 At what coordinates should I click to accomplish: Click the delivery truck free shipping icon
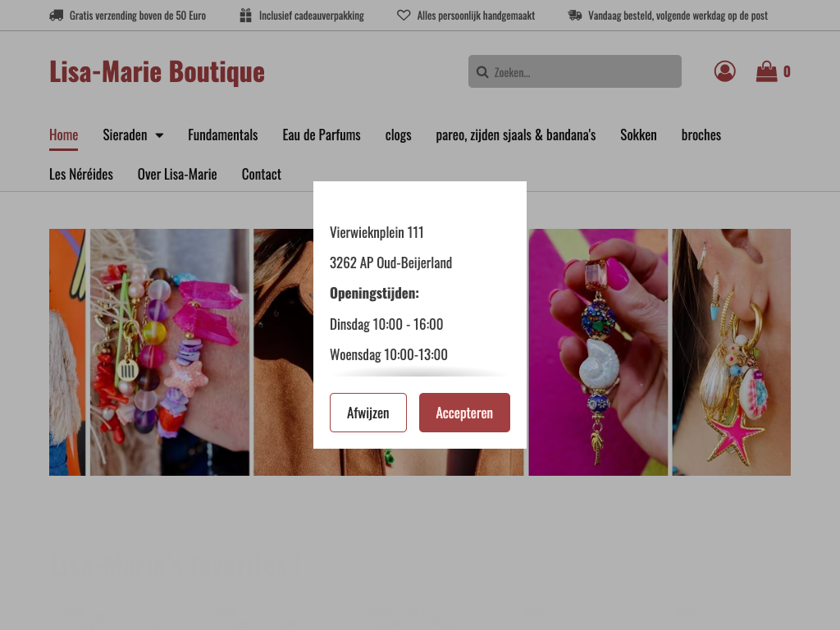click(57, 16)
